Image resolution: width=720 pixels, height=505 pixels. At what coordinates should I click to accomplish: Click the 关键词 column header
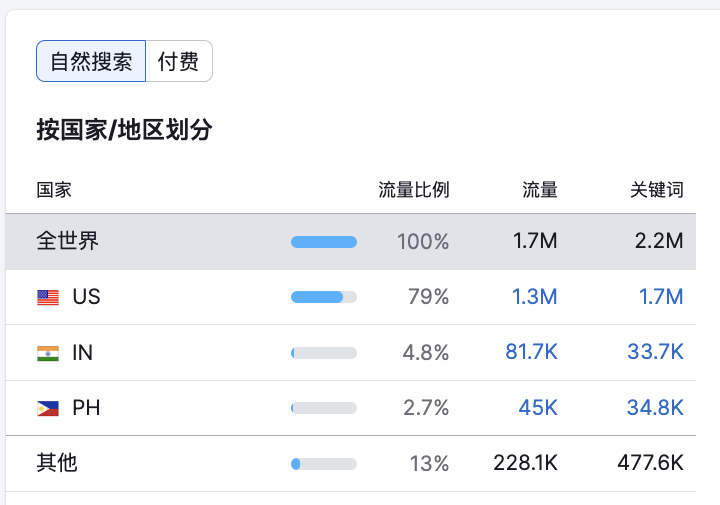656,190
